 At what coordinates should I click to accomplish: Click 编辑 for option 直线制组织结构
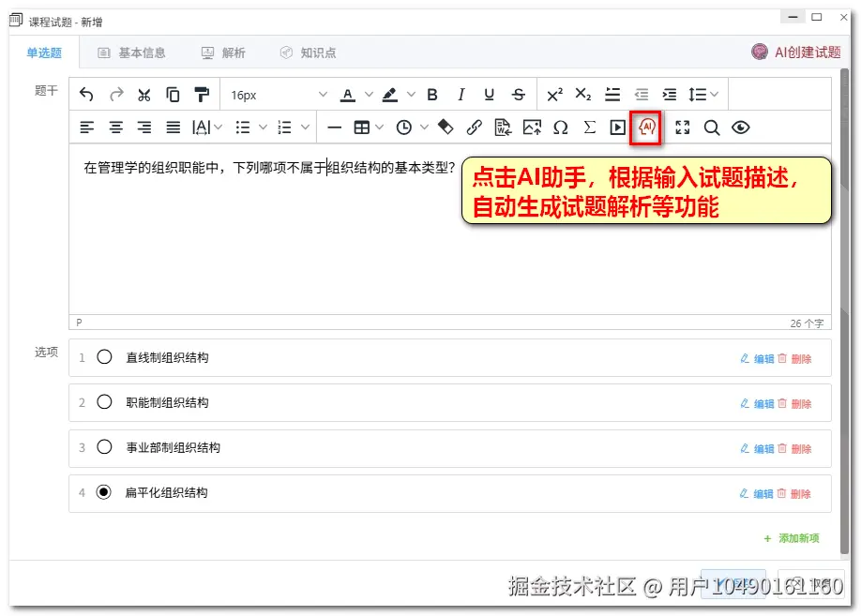click(757, 358)
